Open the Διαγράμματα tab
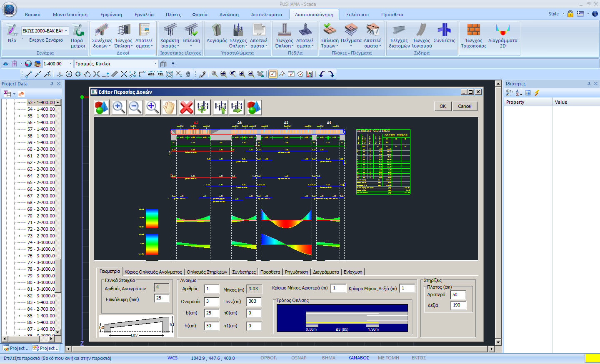Screen dimensions: 600x364 (x=326, y=272)
